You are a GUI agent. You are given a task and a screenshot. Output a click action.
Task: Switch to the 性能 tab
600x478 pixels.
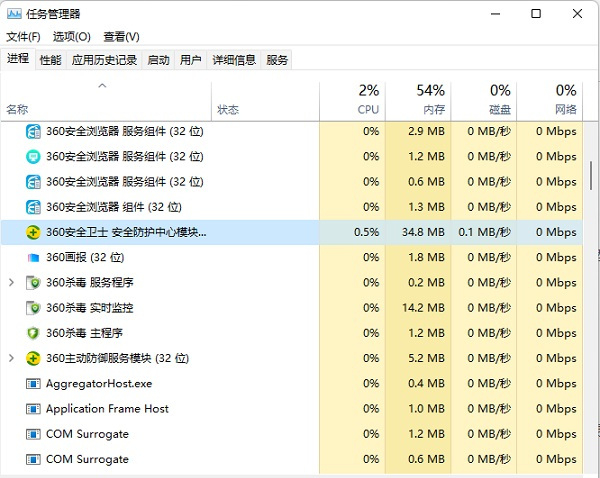click(50, 60)
